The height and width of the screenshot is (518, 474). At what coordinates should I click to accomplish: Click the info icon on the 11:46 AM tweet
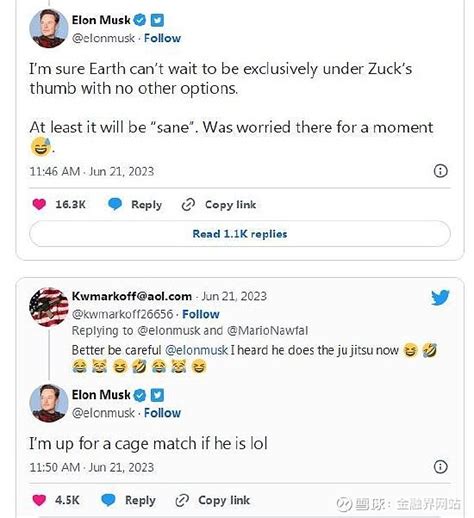(x=440, y=171)
